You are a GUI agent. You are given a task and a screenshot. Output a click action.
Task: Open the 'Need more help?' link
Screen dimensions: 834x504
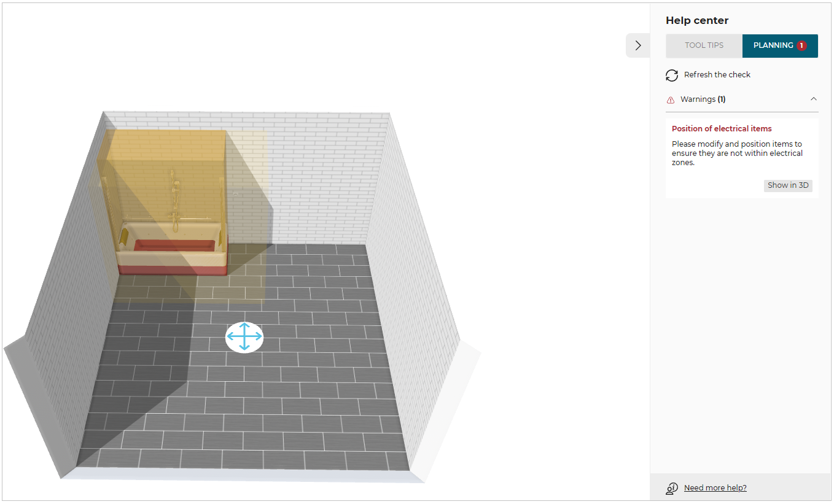click(715, 488)
